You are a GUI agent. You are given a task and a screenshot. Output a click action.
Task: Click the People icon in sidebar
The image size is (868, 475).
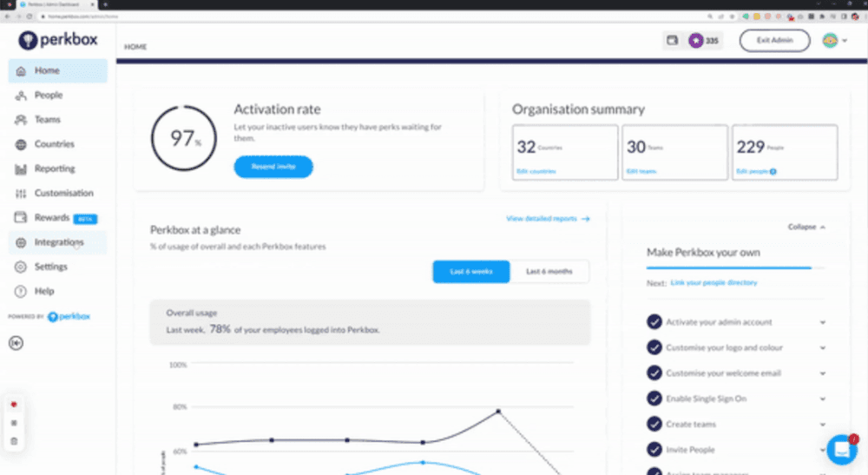(x=21, y=96)
